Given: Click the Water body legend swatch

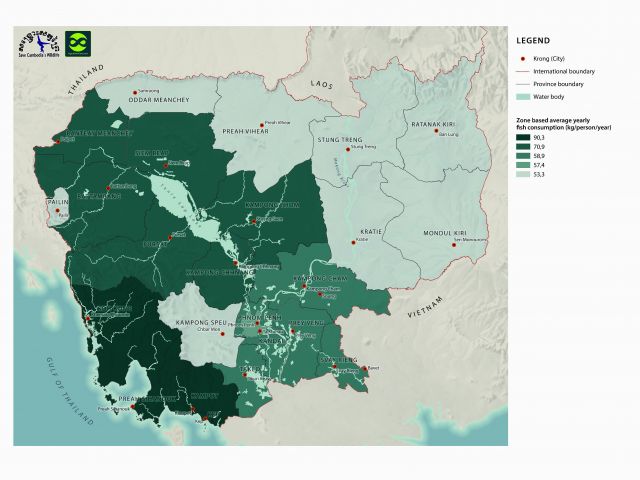Looking at the screenshot, I should (x=524, y=97).
